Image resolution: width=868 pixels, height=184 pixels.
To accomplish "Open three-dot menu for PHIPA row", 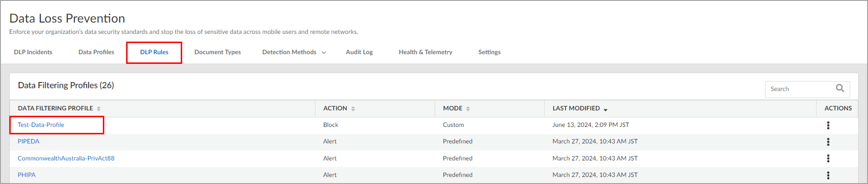I will [828, 175].
